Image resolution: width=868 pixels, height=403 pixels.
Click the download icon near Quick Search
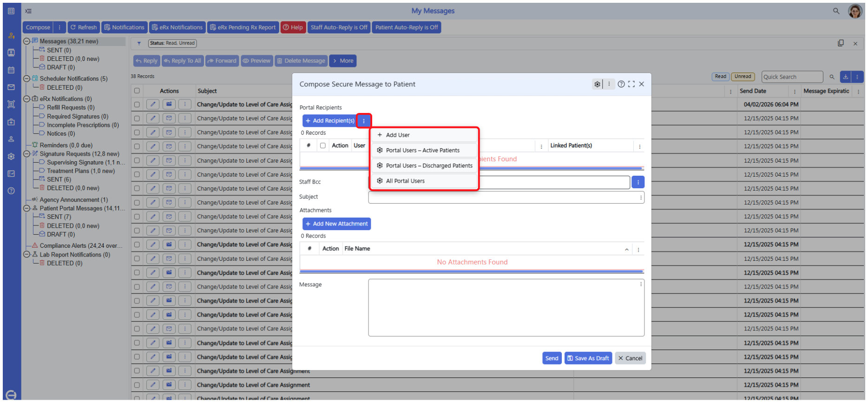846,77
